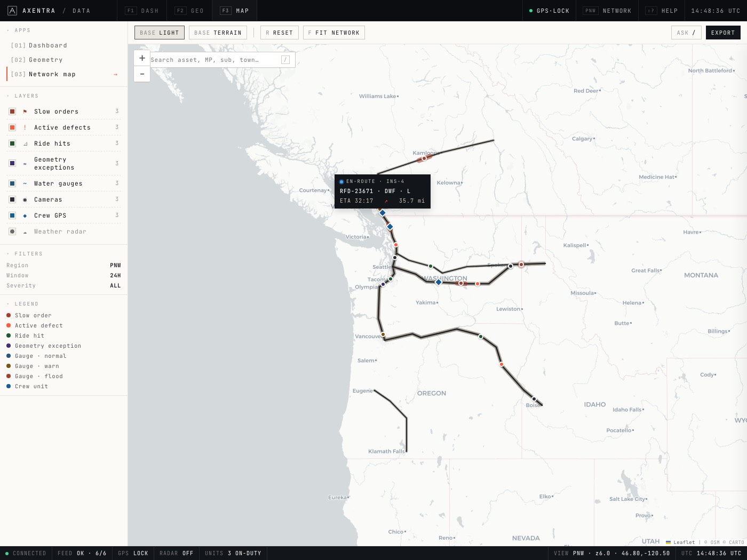
Task: Toggle the Active defects layer checkbox
Action: [12, 127]
